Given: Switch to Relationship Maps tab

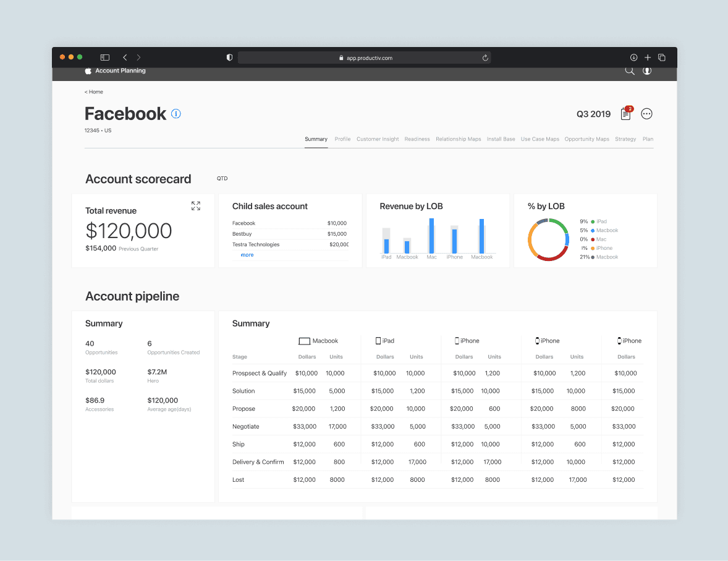Looking at the screenshot, I should (459, 139).
